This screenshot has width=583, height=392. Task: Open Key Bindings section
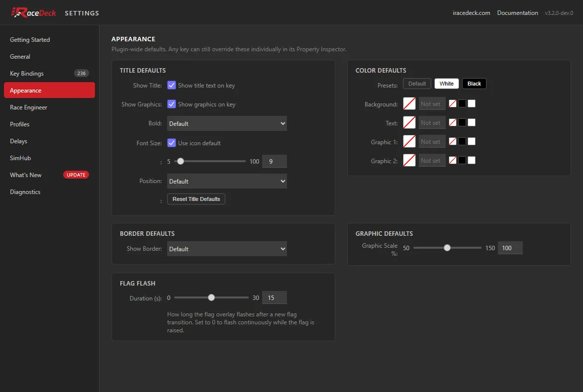pos(49,73)
